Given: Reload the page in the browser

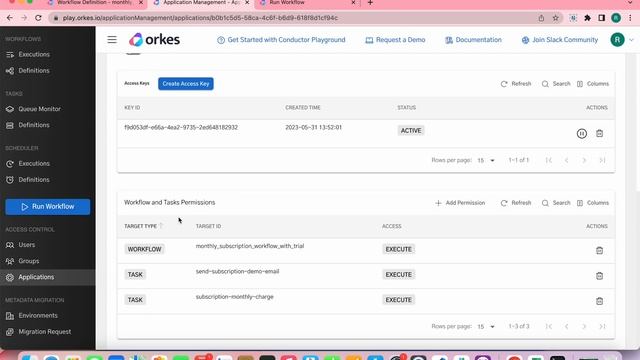Looking at the screenshot, I should (38, 18).
